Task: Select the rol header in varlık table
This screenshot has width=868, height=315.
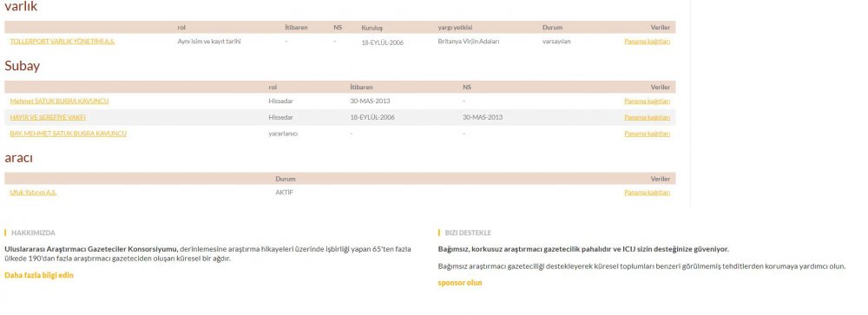Action: pos(181,28)
